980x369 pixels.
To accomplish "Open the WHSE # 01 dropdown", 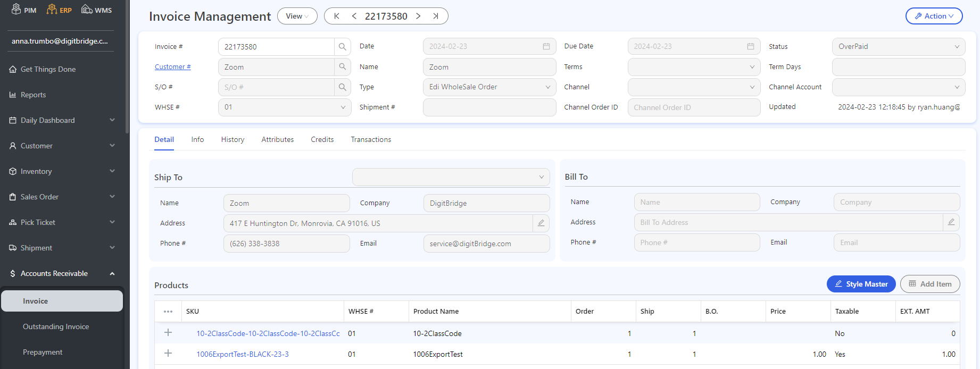I will click(x=285, y=107).
